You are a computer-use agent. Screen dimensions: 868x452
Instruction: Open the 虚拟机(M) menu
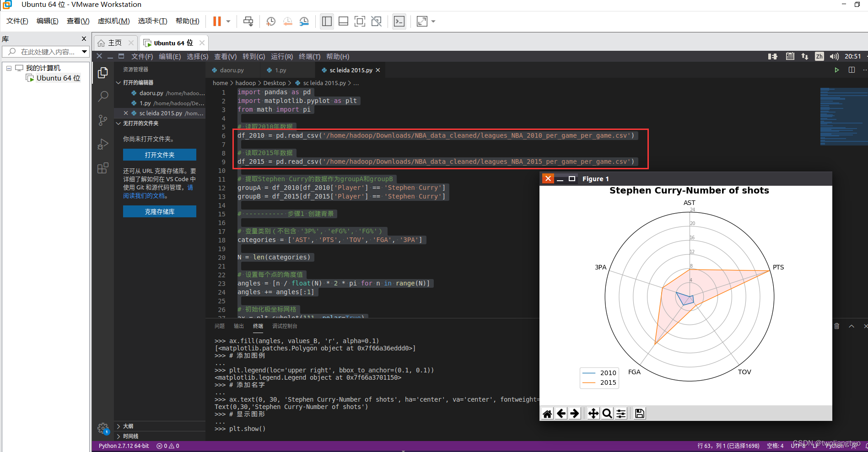coord(113,21)
